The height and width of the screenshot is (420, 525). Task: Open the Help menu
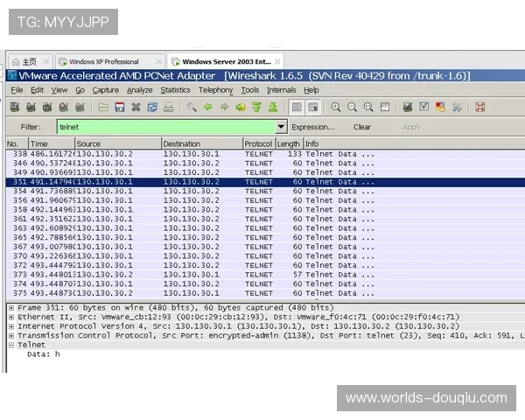tap(311, 90)
